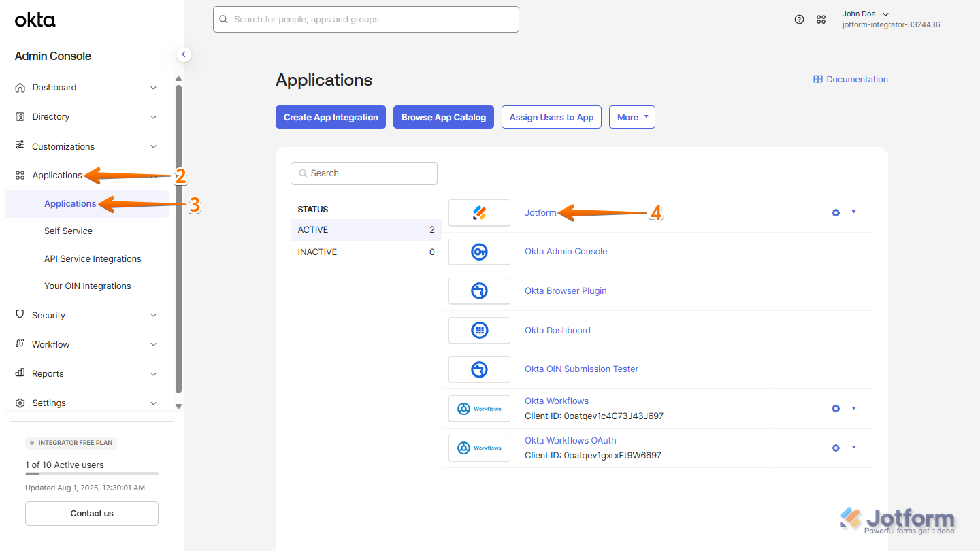The height and width of the screenshot is (551, 980).
Task: Click Create App Integration button
Action: point(331,117)
